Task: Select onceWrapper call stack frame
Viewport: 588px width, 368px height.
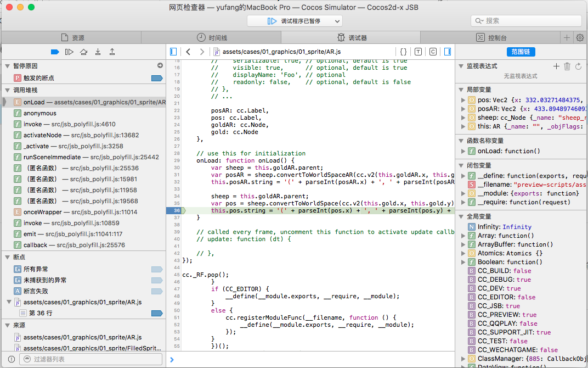Action: pyautogui.click(x=84, y=212)
